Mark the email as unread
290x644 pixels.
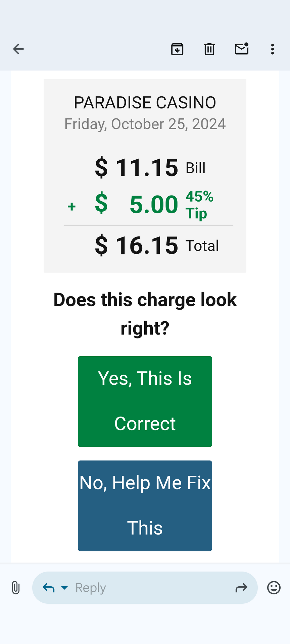coord(242,49)
